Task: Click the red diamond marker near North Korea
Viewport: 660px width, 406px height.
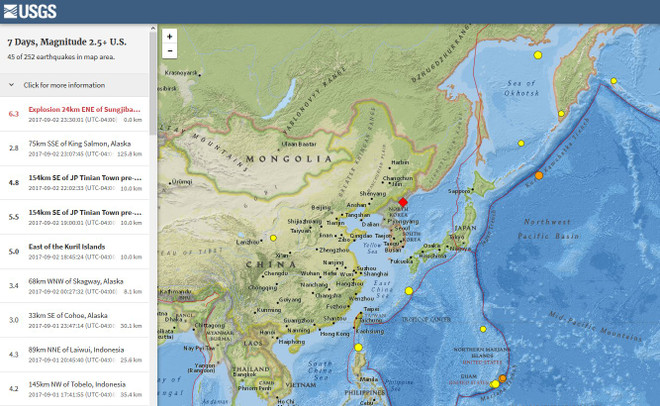Action: pos(403,201)
